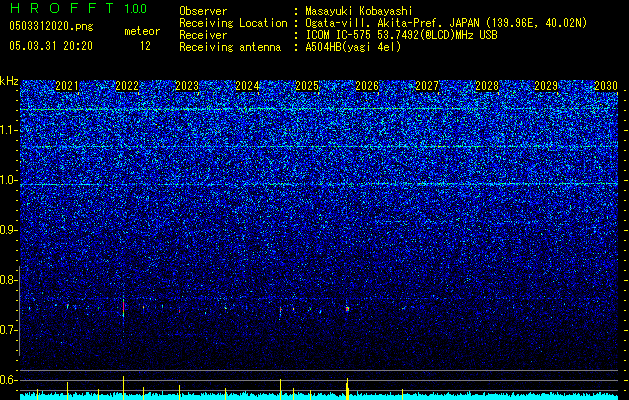The width and height of the screenshot is (629, 400).
Task: Click the bright meteor echo below the 2026 marker
Action: [347, 309]
